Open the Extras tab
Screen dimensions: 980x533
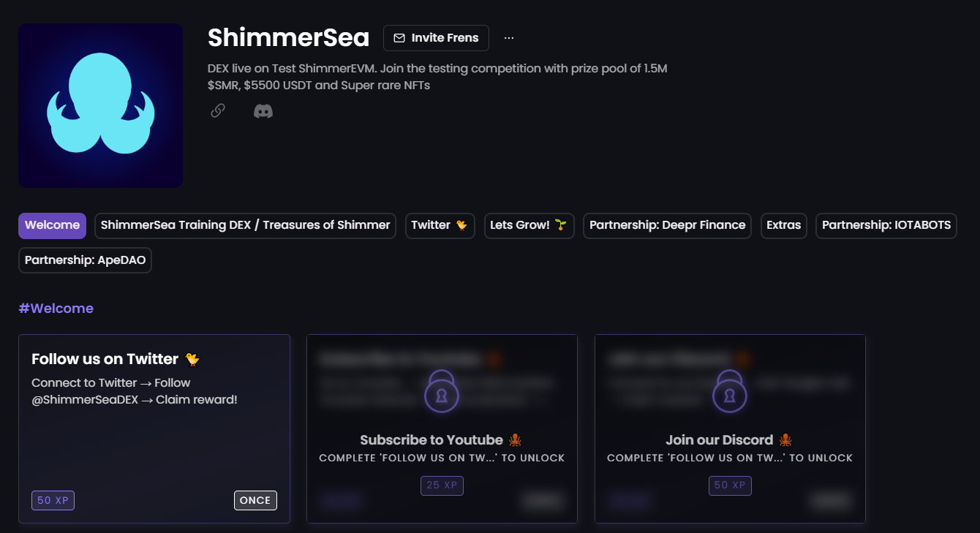(784, 226)
